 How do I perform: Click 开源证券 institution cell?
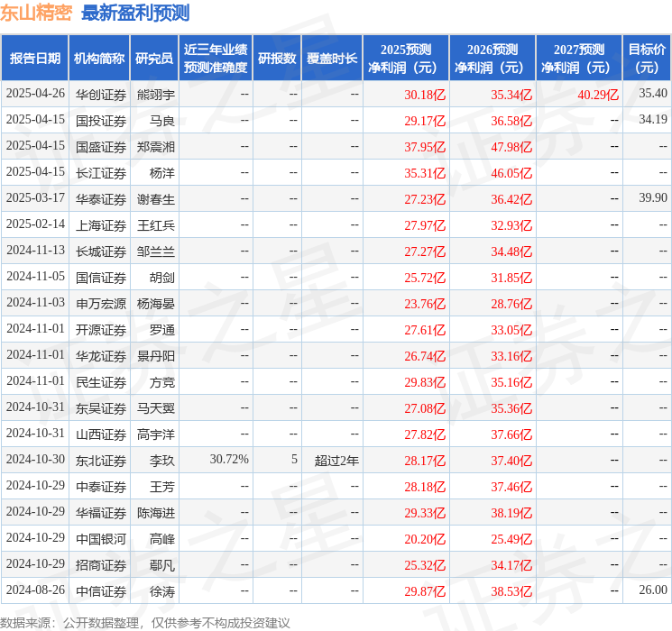click(x=101, y=330)
